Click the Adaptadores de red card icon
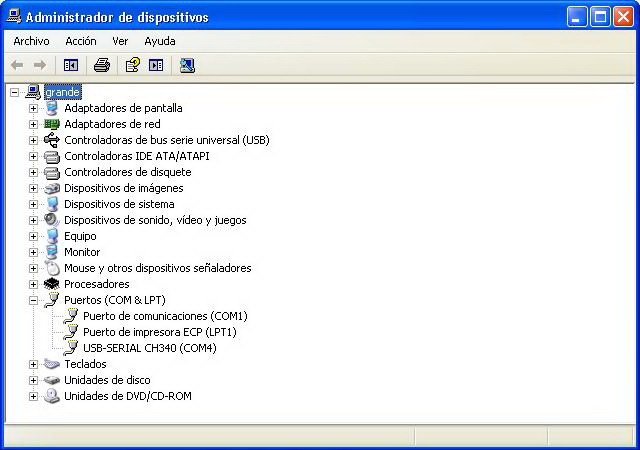This screenshot has height=450, width=640. [52, 124]
